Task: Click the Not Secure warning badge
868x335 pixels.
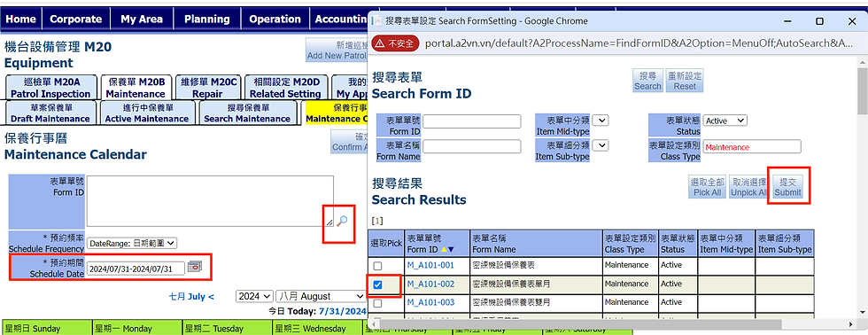Action: pyautogui.click(x=395, y=43)
